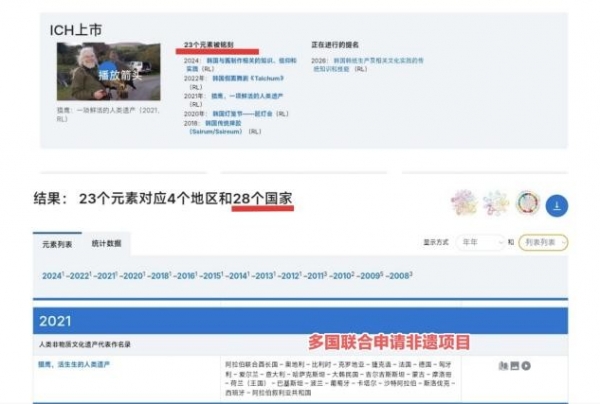This screenshot has height=404, width=600.
Task: Open the second network graph visualization icon
Action: (496, 202)
